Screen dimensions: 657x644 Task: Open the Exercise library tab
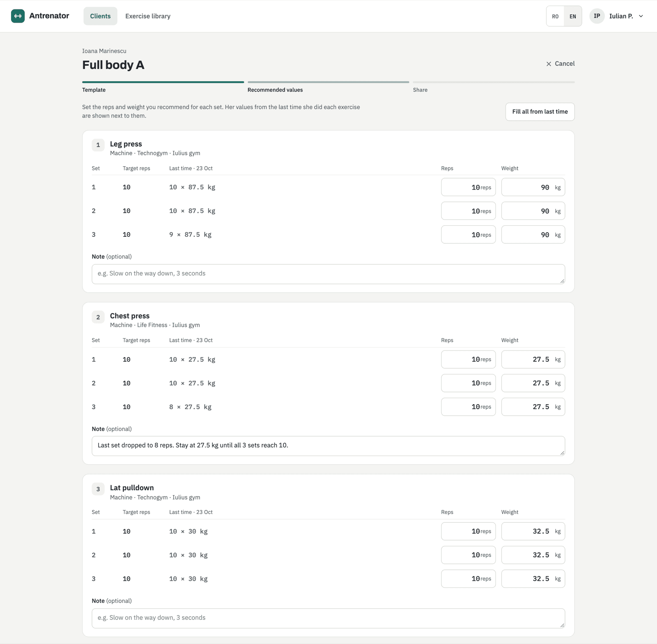[148, 16]
